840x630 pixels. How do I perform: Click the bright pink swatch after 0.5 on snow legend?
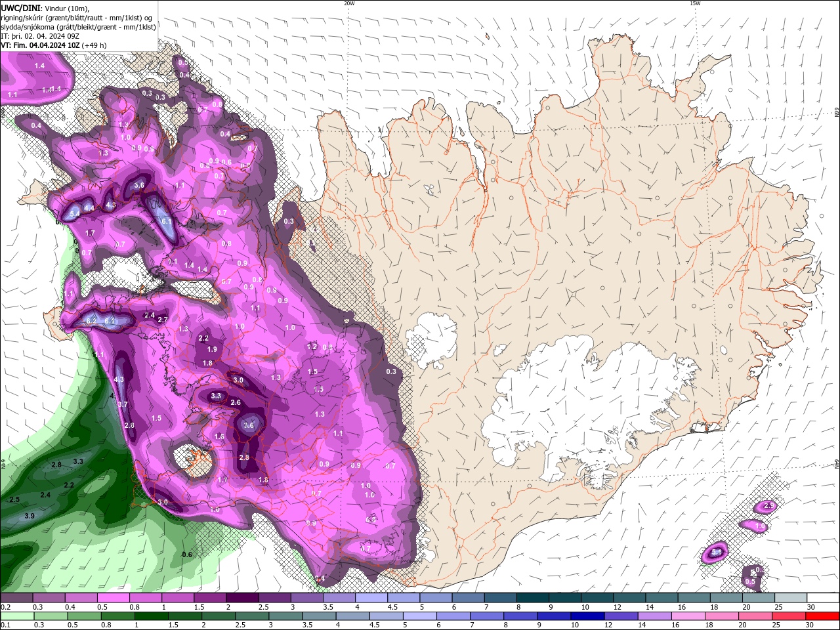pos(113,598)
